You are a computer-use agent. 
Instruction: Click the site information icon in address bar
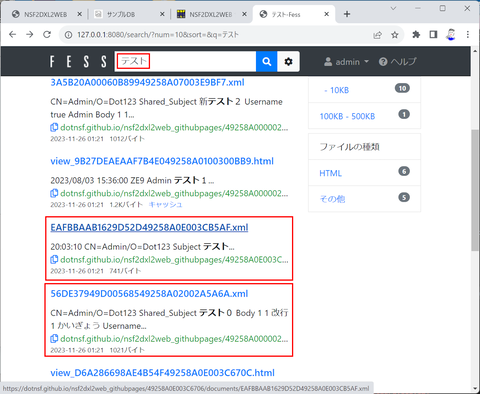tap(68, 35)
